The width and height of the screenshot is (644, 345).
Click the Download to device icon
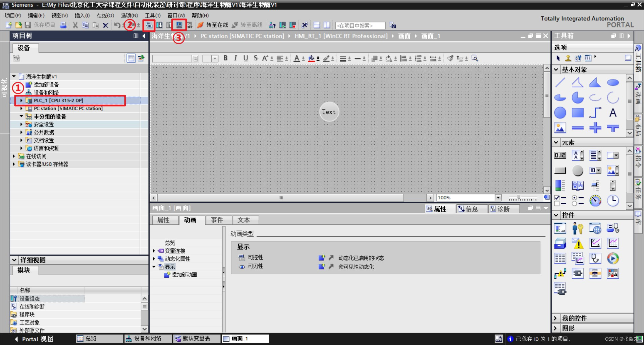pos(159,25)
